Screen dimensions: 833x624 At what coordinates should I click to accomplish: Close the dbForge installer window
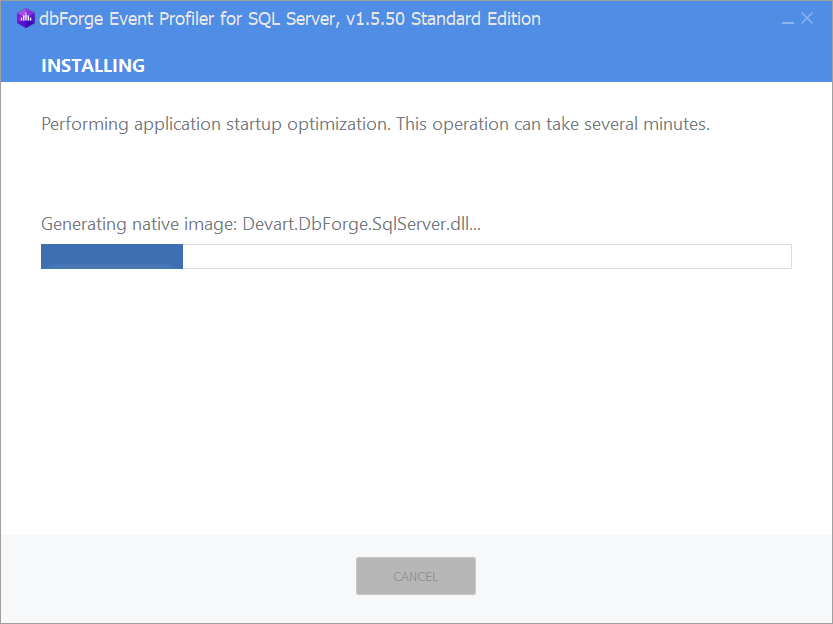(x=807, y=18)
